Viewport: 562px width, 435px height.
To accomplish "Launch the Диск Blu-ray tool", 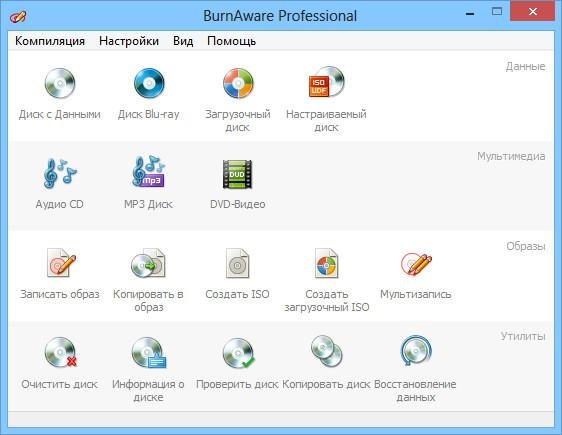I will [x=149, y=94].
